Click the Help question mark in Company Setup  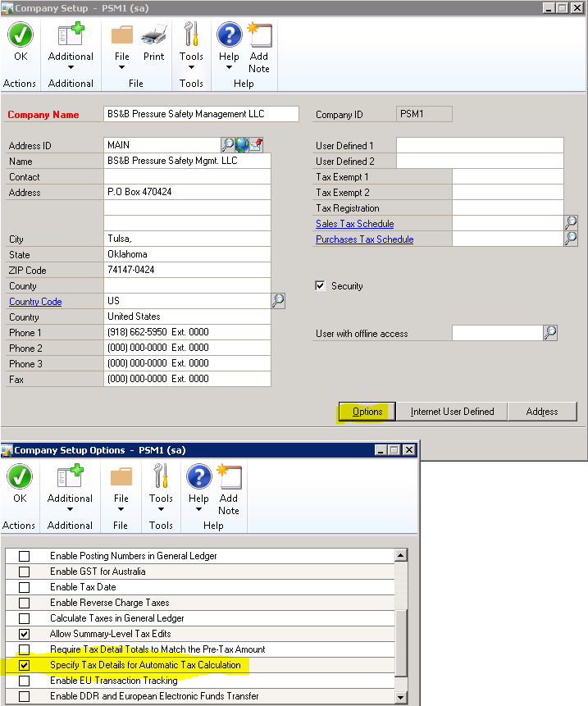coord(229,34)
